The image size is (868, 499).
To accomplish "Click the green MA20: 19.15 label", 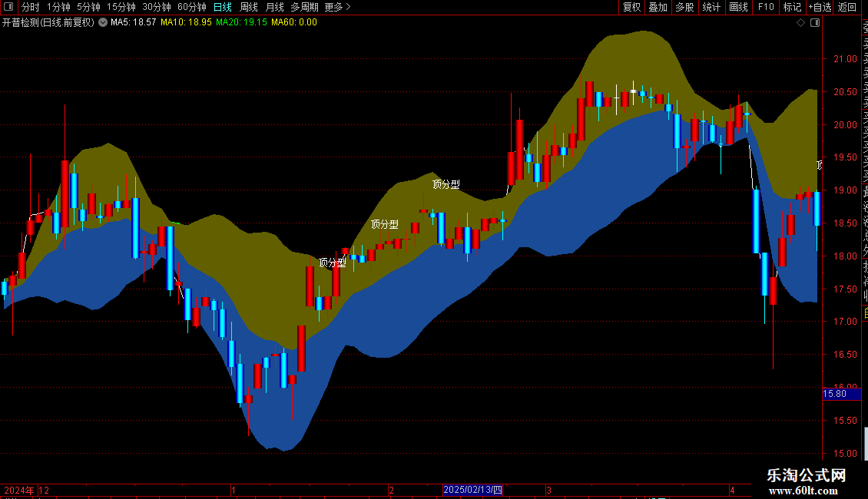I will [x=241, y=23].
